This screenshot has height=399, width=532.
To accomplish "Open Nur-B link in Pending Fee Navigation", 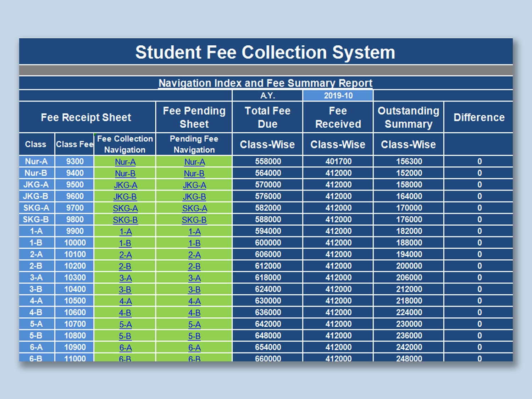I will click(x=194, y=174).
